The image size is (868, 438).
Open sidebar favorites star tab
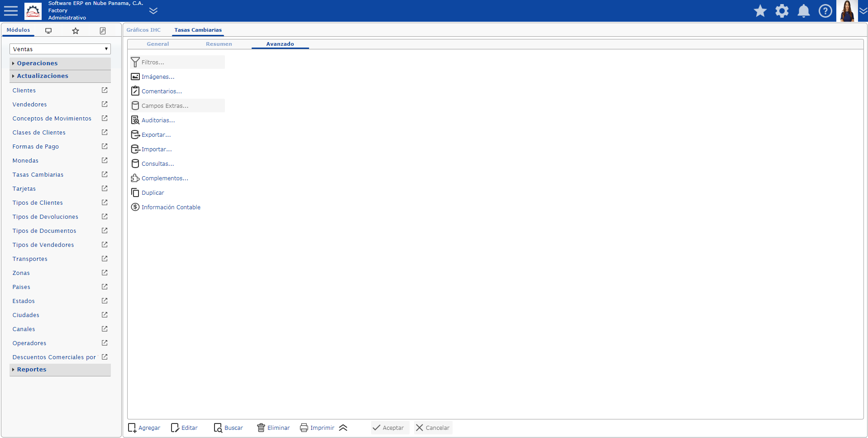tap(76, 31)
